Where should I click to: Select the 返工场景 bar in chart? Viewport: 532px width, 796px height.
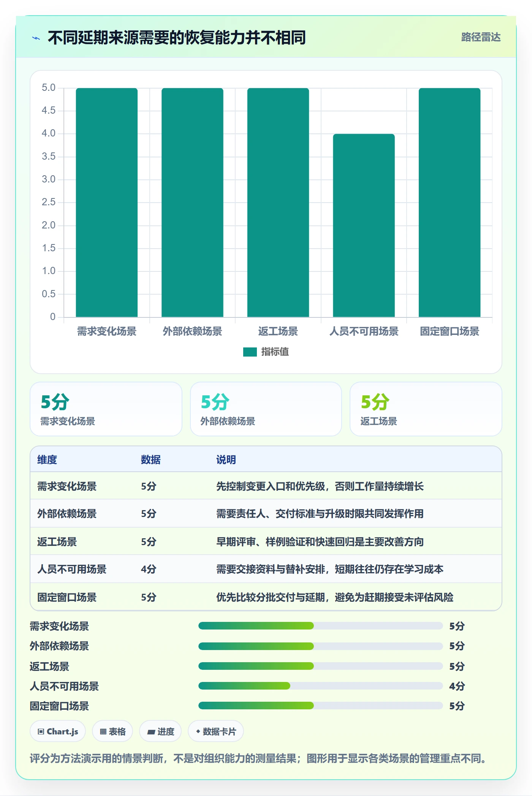pos(278,202)
